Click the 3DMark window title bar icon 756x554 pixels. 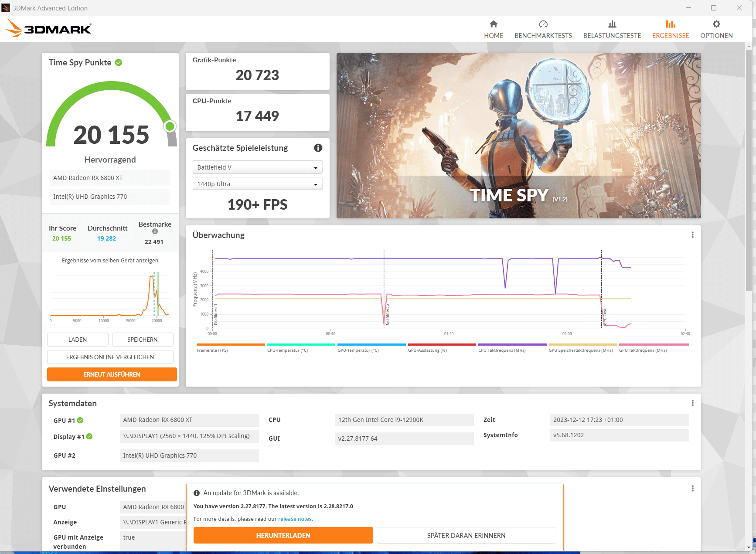[6, 8]
